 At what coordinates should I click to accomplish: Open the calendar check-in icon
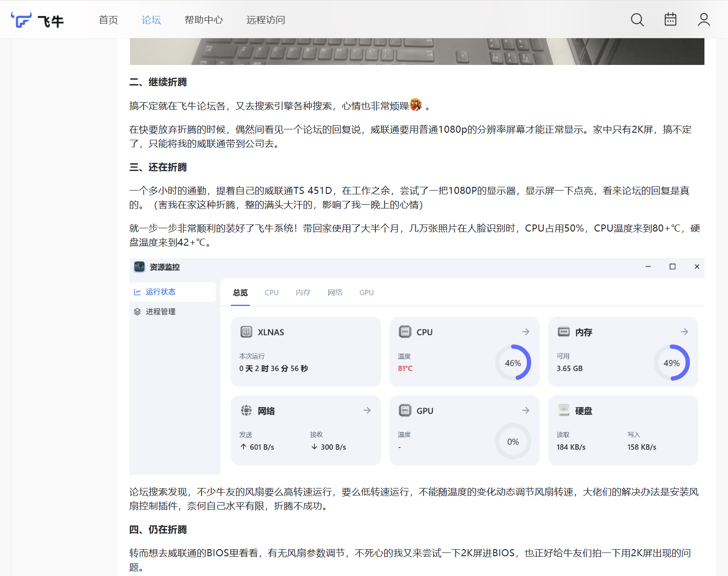tap(671, 19)
